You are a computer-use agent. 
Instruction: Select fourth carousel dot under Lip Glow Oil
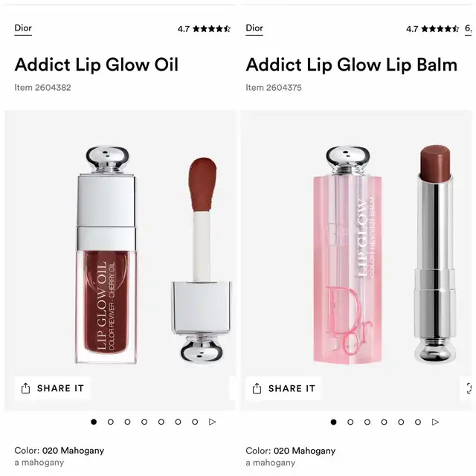coord(144,422)
